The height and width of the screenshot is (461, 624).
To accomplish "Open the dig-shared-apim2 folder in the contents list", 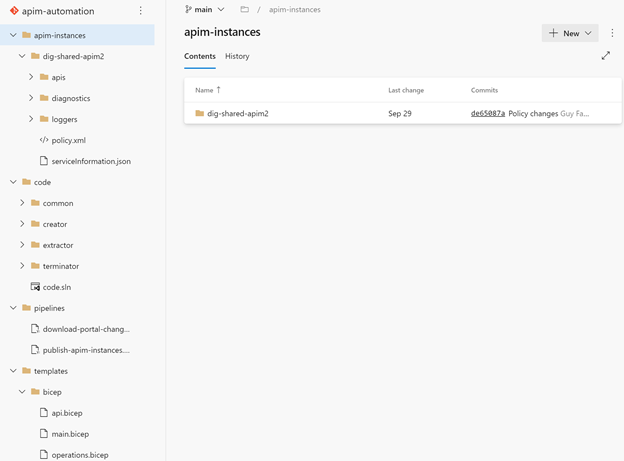I will click(238, 114).
